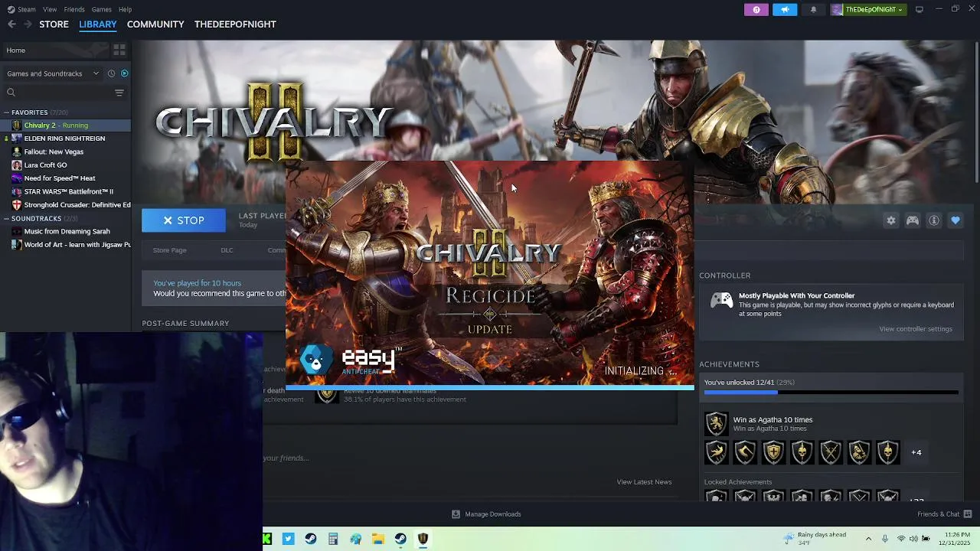980x551 pixels.
Task: Select Music from Dreaming Sarah soundtrack
Action: [65, 231]
